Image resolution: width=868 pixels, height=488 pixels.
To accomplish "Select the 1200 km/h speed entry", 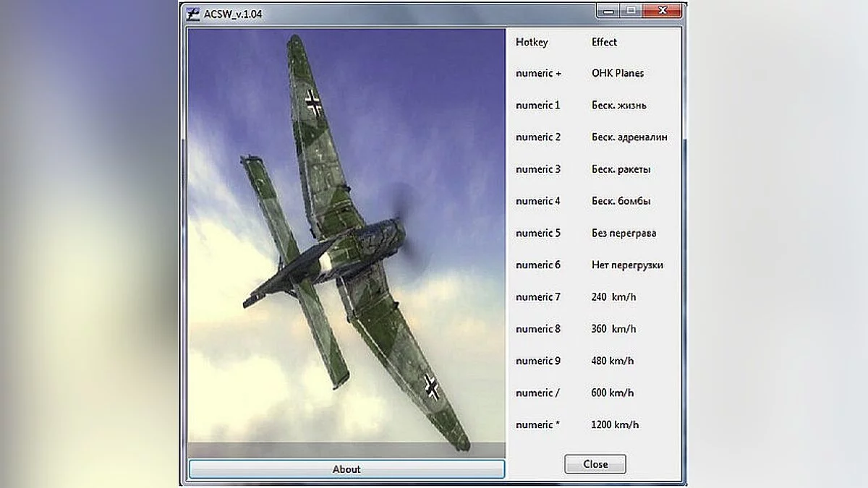I will click(614, 424).
